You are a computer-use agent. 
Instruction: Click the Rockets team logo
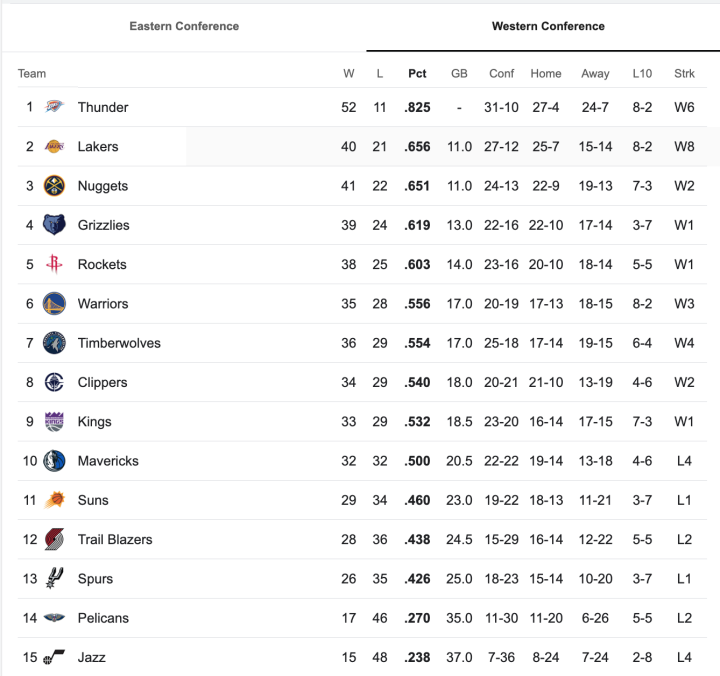click(54, 265)
